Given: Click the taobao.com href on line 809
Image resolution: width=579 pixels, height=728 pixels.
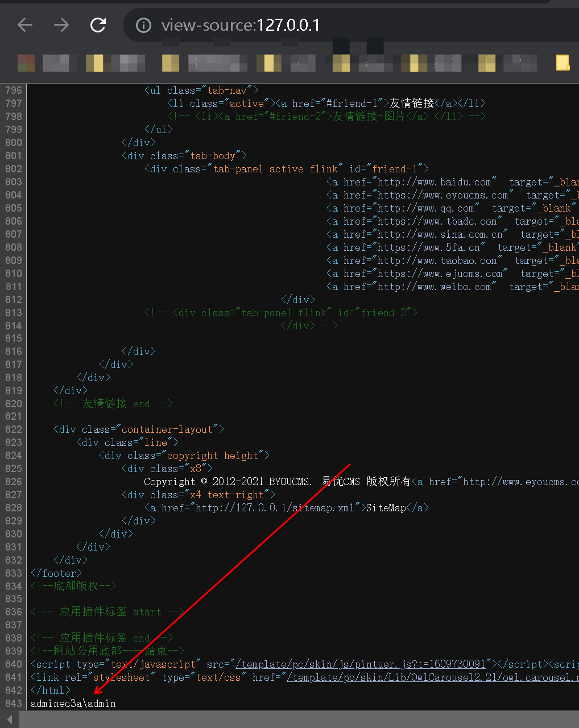Looking at the screenshot, I should pos(437,260).
